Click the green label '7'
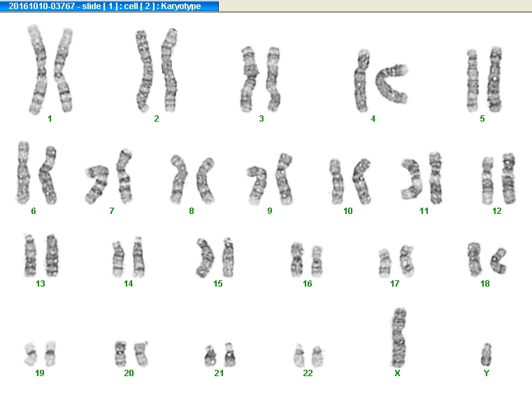 112,211
